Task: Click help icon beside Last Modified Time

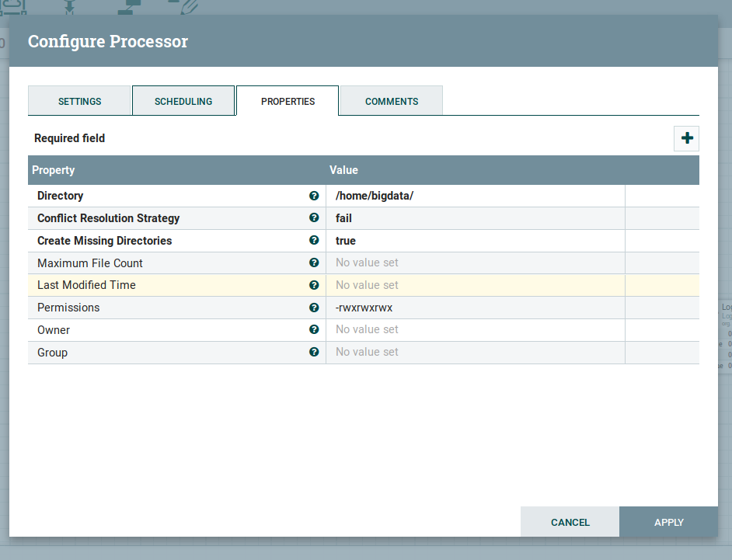Action: tap(314, 285)
